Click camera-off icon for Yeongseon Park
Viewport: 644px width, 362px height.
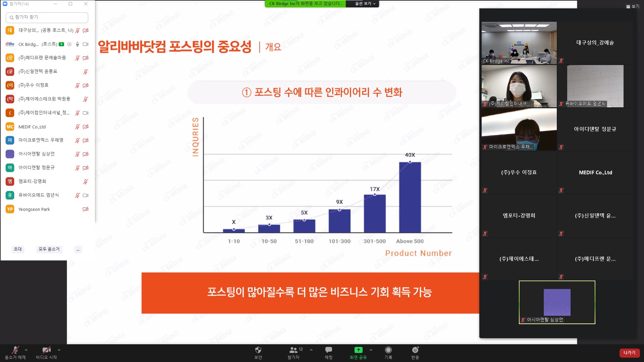click(x=86, y=209)
